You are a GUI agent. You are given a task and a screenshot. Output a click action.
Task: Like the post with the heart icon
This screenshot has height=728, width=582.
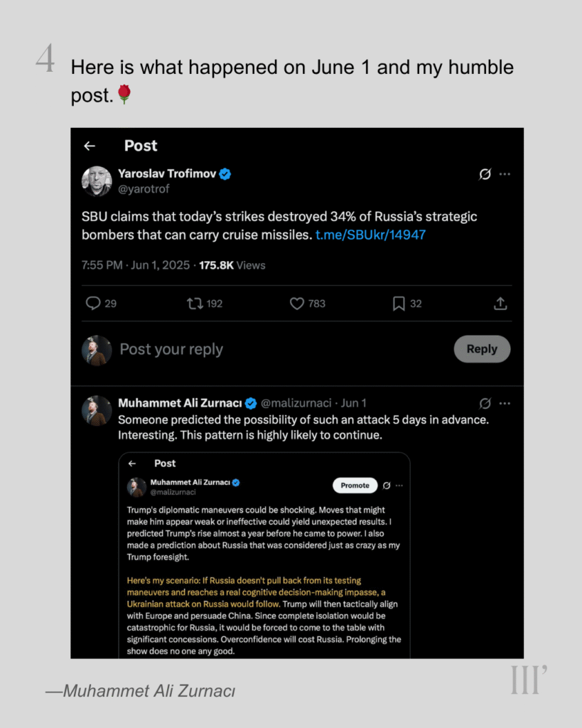point(297,304)
